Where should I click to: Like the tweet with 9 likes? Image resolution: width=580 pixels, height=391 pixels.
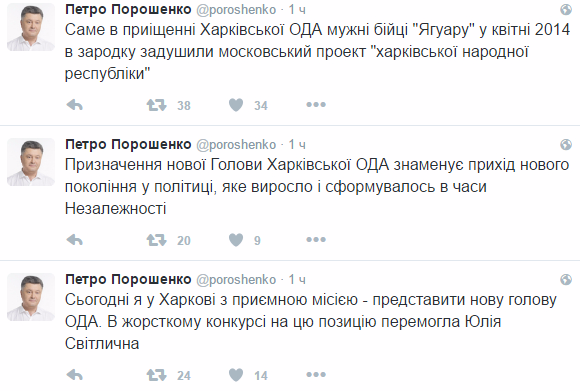[x=236, y=240]
